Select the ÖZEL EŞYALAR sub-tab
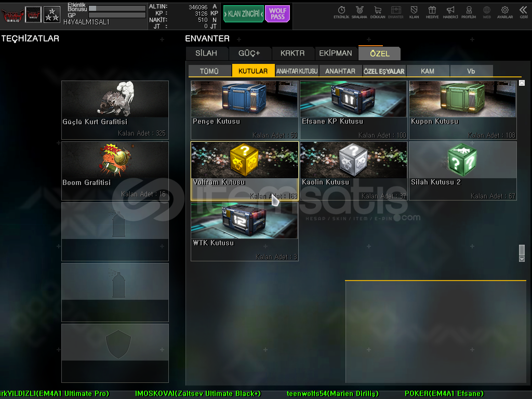Image resolution: width=532 pixels, height=399 pixels. point(384,71)
